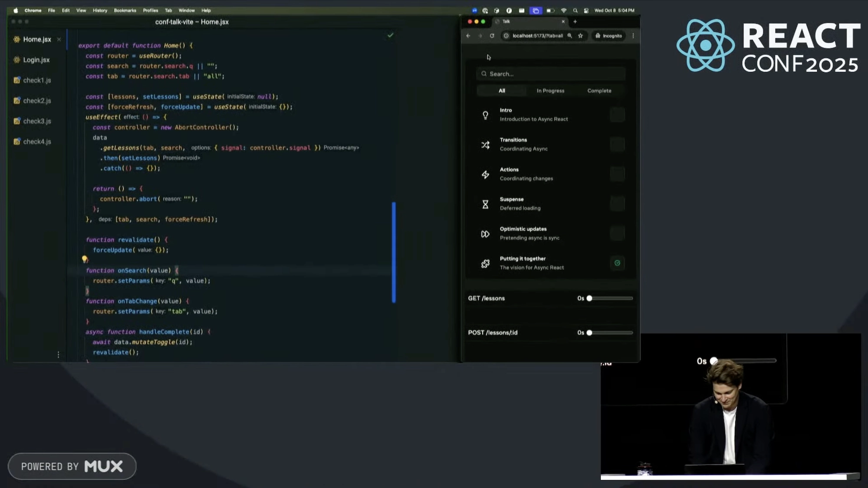
Task: Mark Suspense lesson as complete
Action: (617, 204)
